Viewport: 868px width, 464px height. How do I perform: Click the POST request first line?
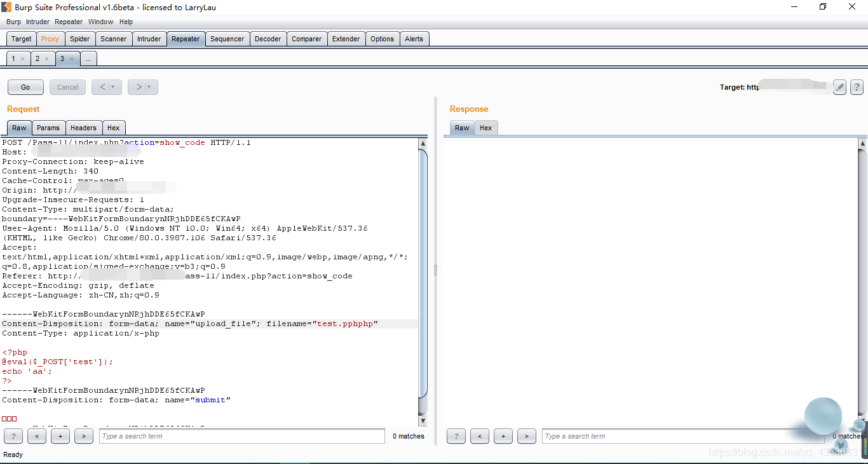point(126,142)
